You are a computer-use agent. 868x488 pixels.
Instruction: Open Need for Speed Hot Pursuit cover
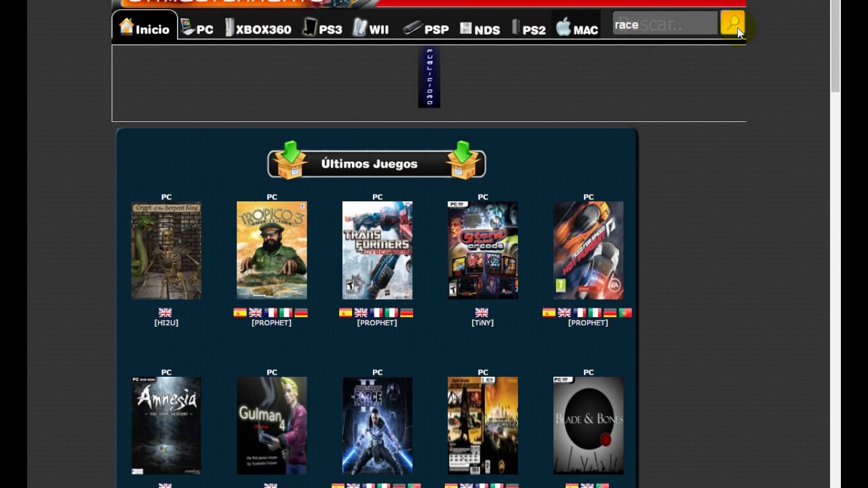pos(589,250)
